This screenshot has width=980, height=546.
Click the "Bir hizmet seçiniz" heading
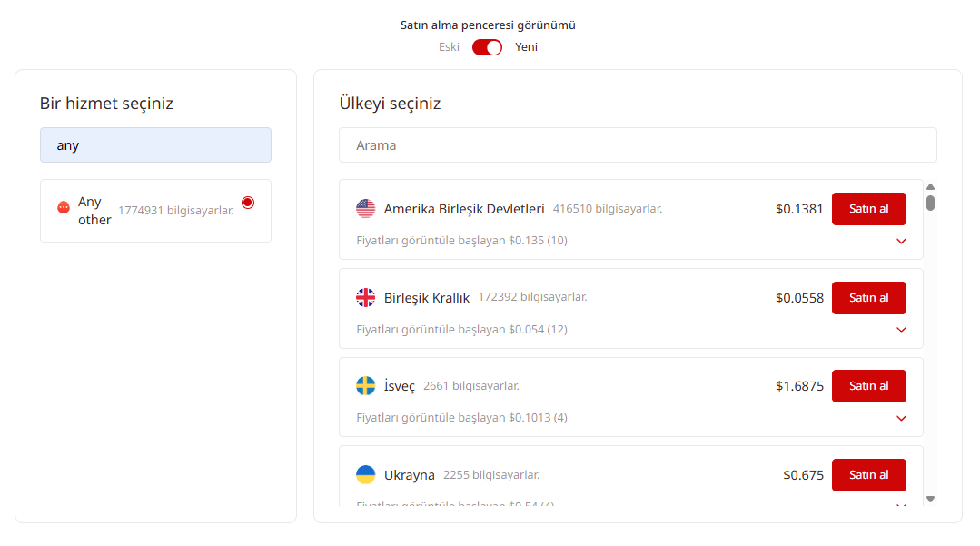106,104
